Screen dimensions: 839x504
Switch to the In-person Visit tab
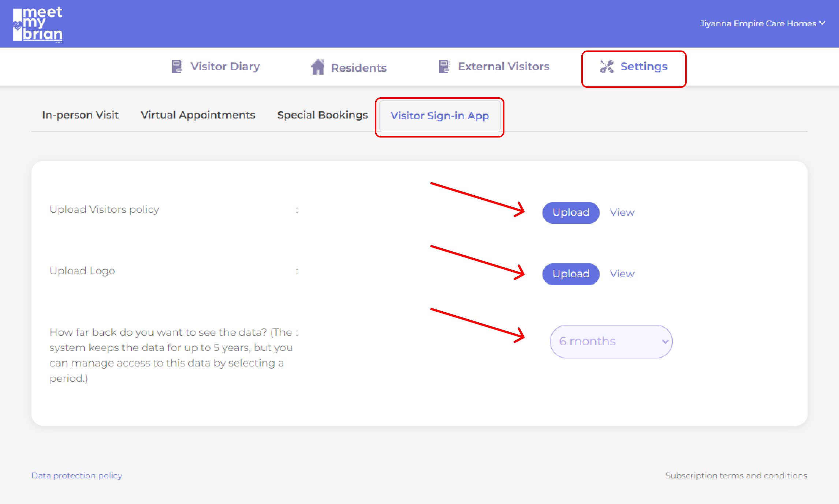click(x=80, y=115)
